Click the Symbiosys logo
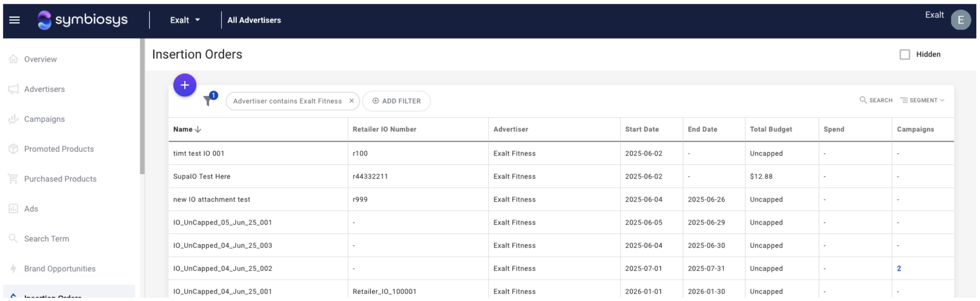Image resolution: width=980 pixels, height=301 pixels. (x=83, y=20)
